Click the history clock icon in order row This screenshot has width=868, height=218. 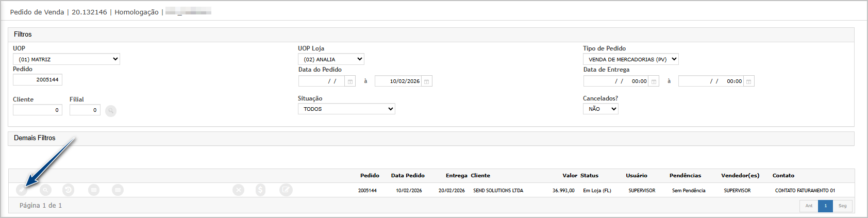coord(69,190)
